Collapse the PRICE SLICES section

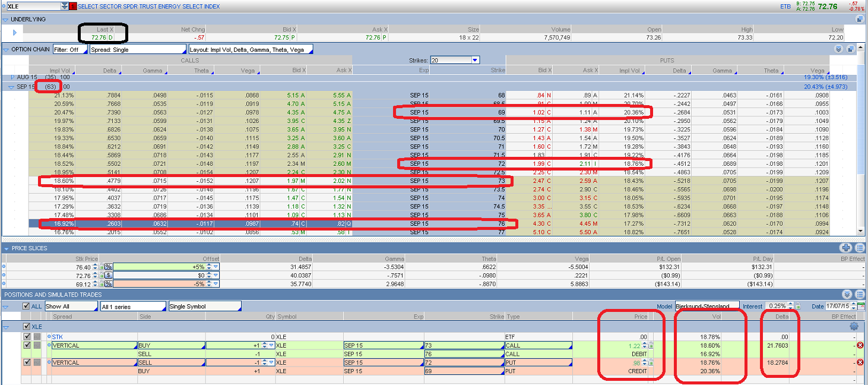[6, 248]
